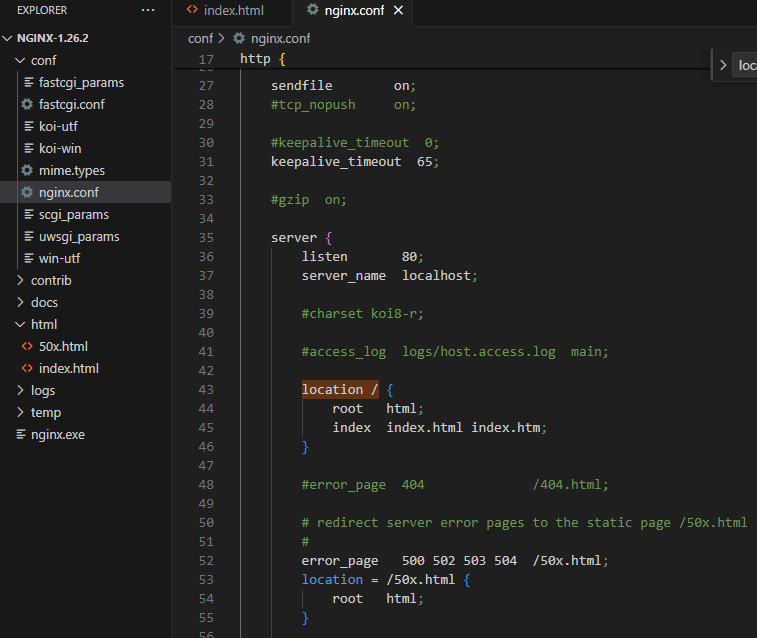This screenshot has width=757, height=638.
Task: Click '#tcp_nopush on;' comment line
Action: coord(343,105)
